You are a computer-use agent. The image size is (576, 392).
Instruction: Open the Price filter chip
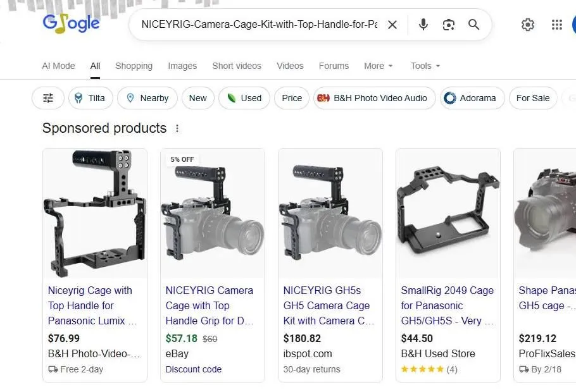point(292,98)
